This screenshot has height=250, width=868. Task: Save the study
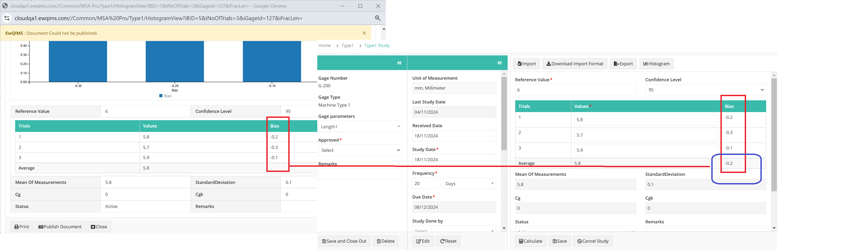click(560, 241)
